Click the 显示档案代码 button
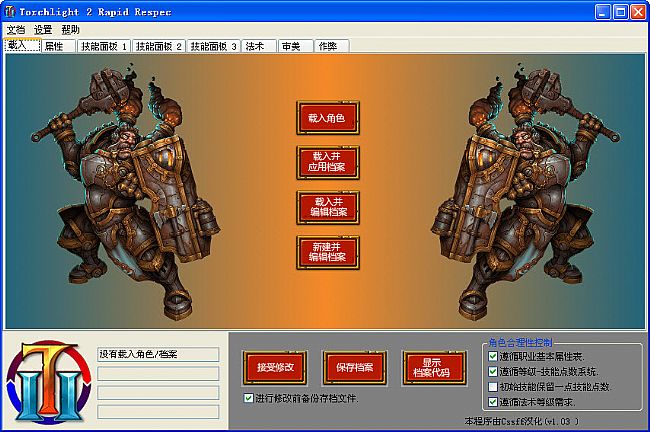The image size is (650, 432). [434, 367]
